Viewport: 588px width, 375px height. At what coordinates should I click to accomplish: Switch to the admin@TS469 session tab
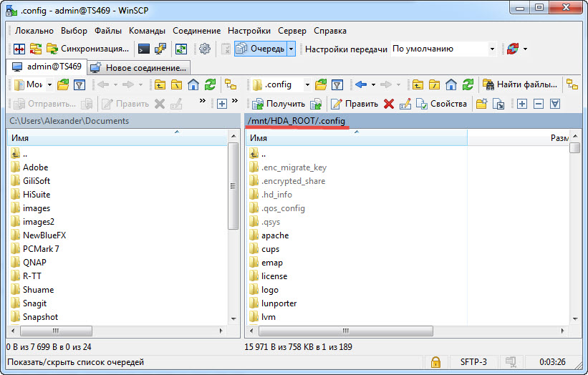coord(47,67)
